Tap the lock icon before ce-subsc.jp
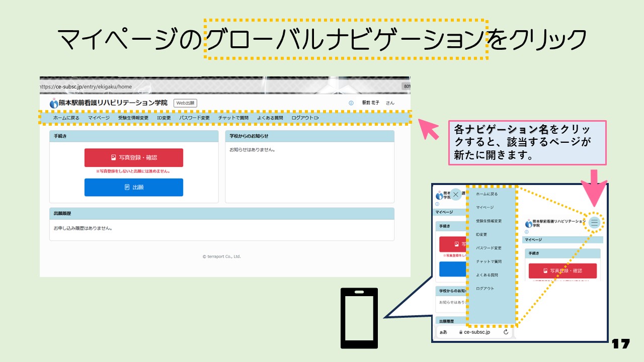Image resolution: width=644 pixels, height=362 pixels. 460,332
